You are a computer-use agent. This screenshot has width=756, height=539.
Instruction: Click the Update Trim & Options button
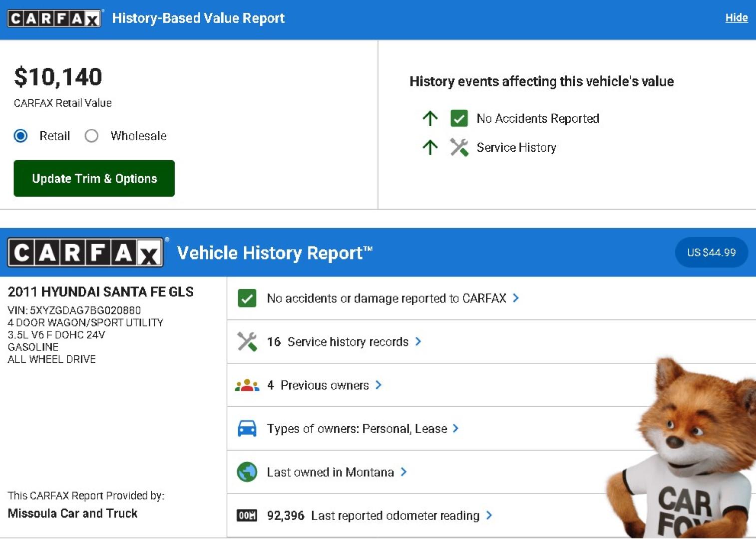tap(94, 179)
